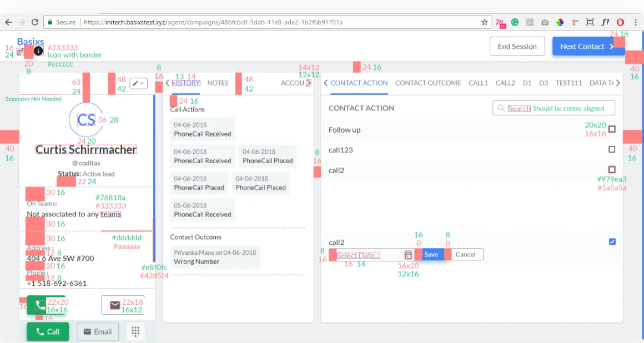Click the Basixs logo link
644x343 pixels.
pos(31,42)
